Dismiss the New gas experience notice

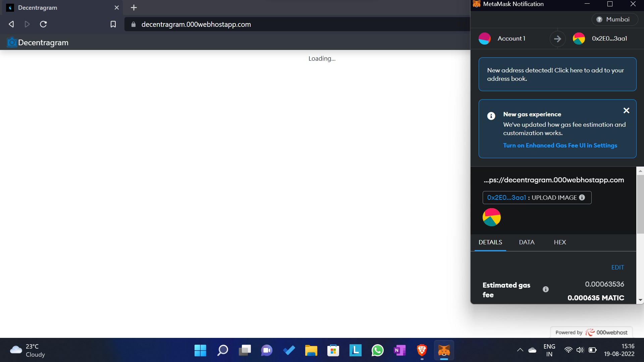click(x=626, y=111)
